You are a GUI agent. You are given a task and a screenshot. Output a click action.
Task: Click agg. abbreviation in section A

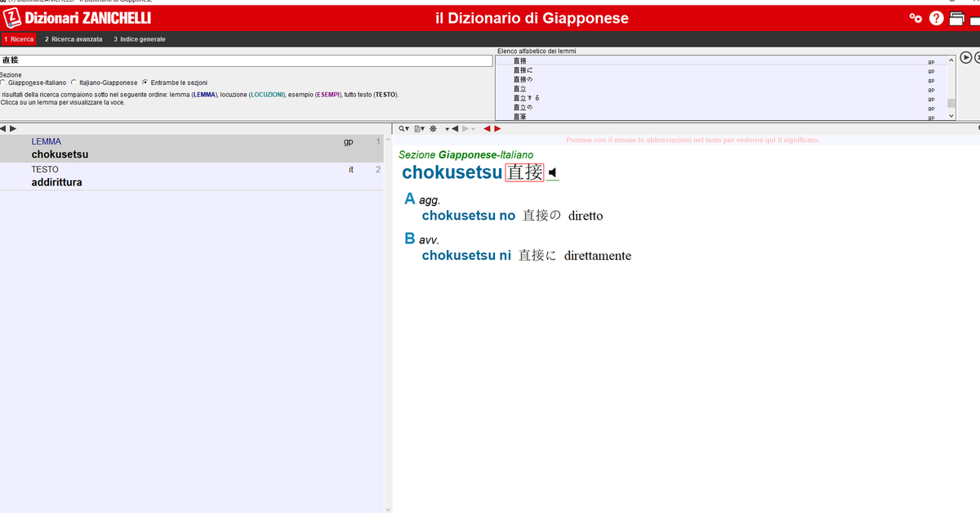pos(430,200)
